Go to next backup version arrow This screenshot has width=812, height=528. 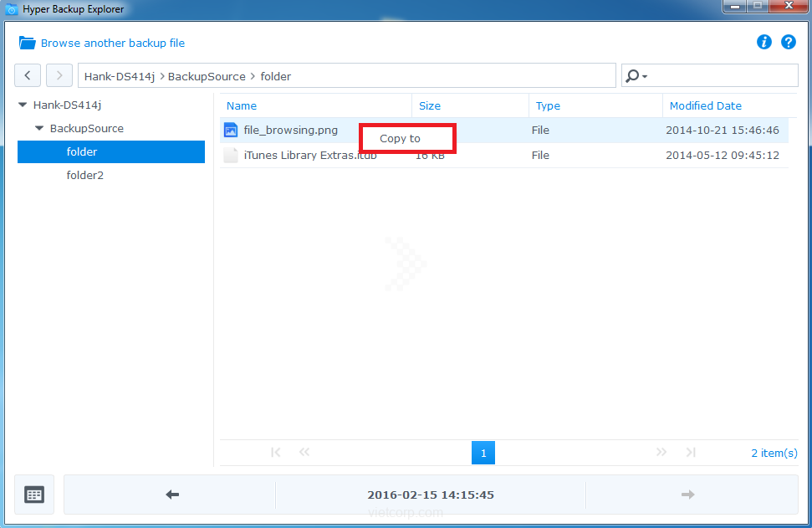pos(687,495)
